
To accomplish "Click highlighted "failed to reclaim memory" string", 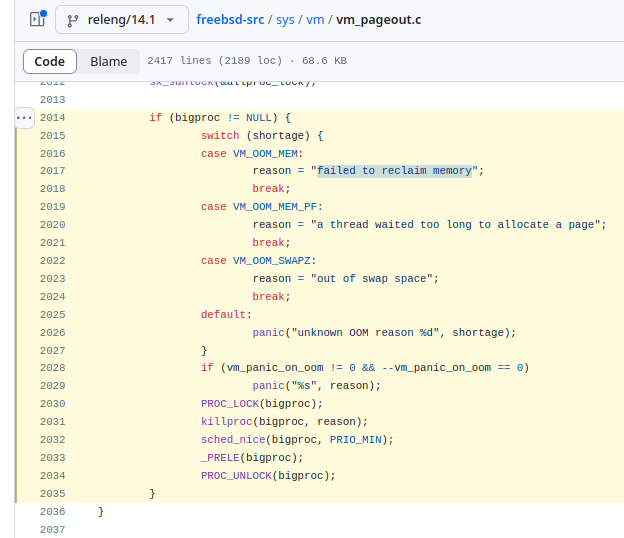I will coord(394,171).
